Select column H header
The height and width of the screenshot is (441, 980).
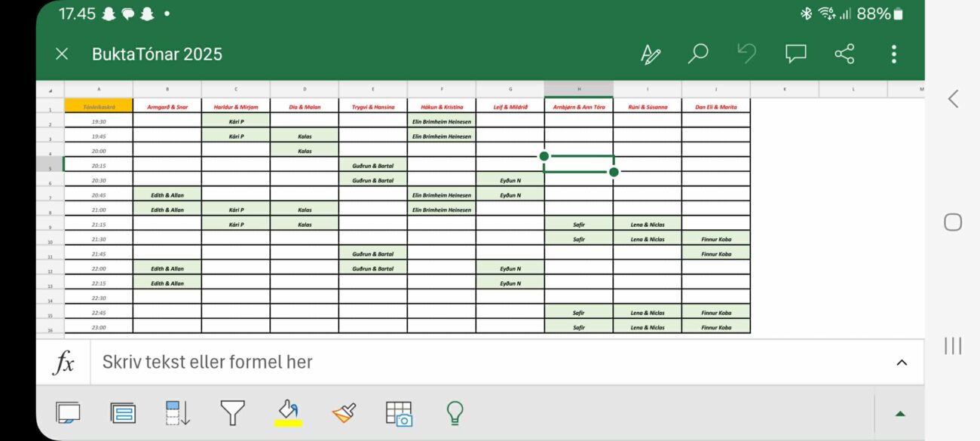(x=578, y=89)
